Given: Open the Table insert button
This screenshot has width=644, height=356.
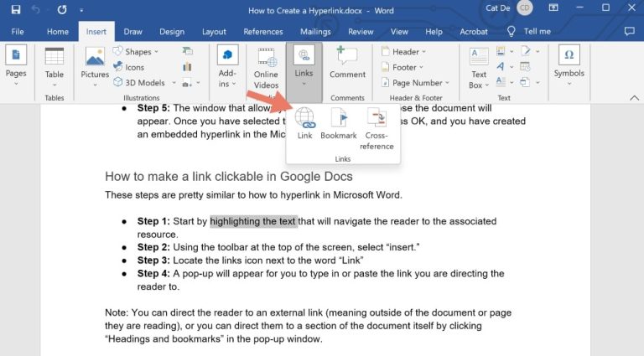Looking at the screenshot, I should [x=55, y=66].
